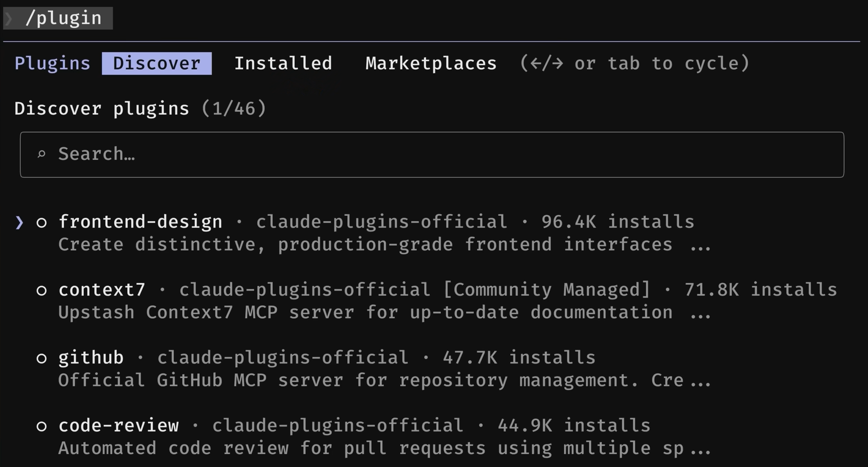Click the prompt chevron beside /plugin
The width and height of the screenshot is (868, 467).
pyautogui.click(x=10, y=18)
